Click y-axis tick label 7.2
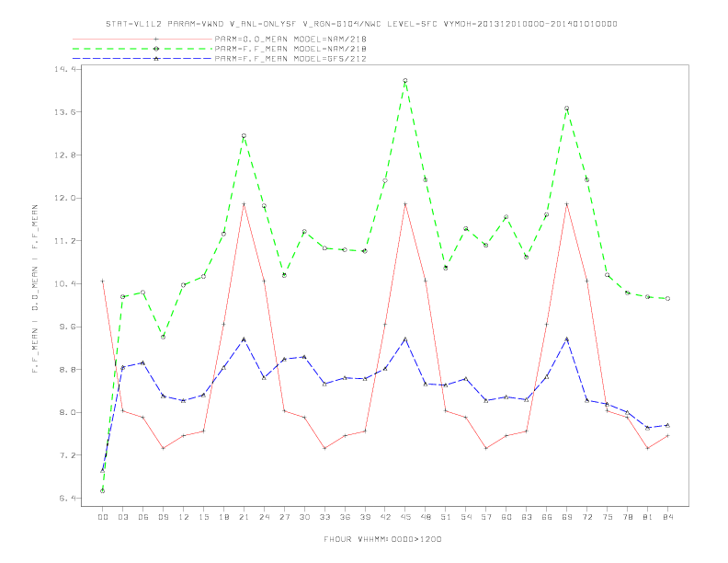This screenshot has height=563, width=728. point(66,455)
